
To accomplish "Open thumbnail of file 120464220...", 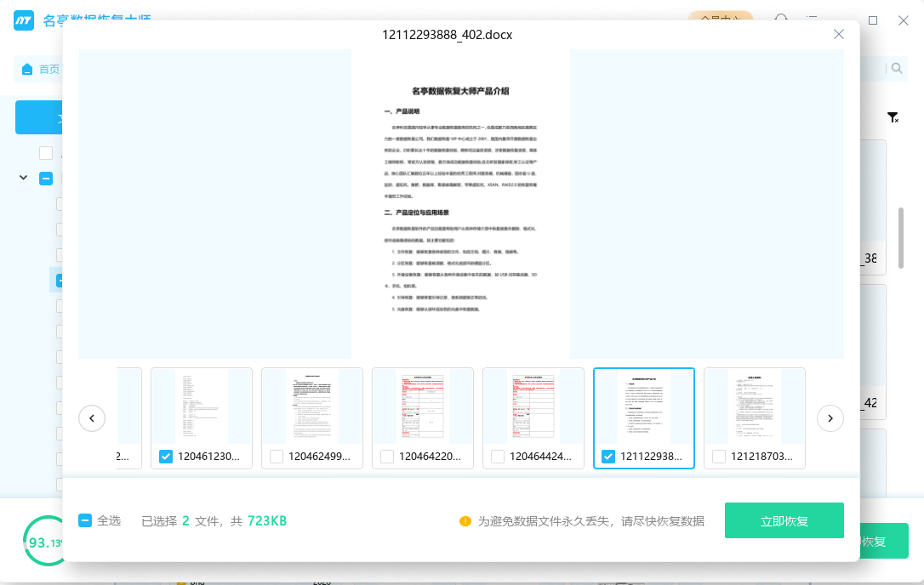I will [423, 407].
